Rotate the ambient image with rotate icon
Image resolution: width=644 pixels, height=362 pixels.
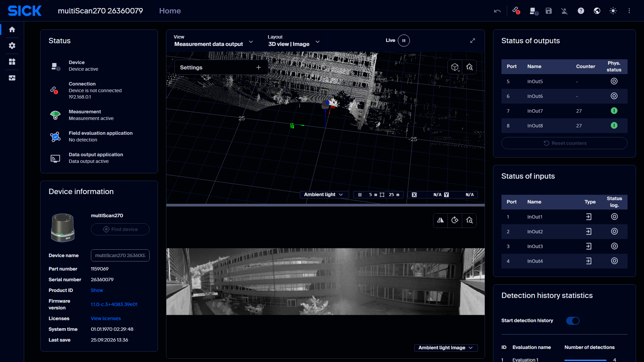pos(455,220)
